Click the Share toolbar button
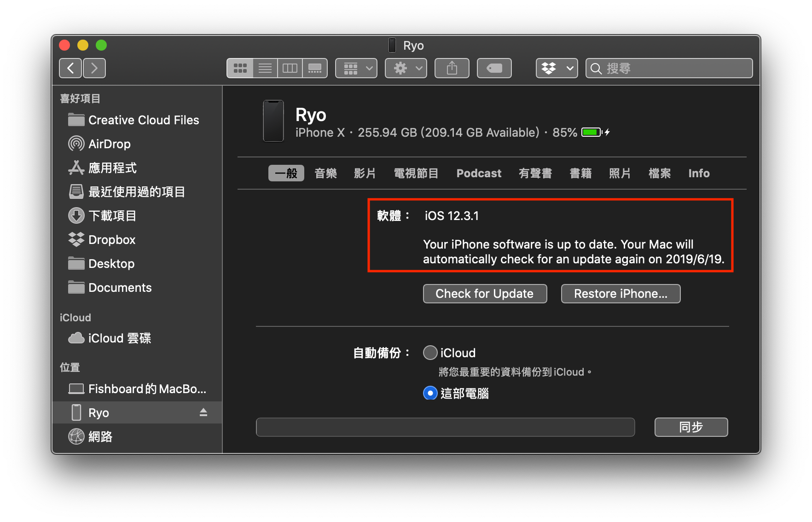This screenshot has width=812, height=522. pos(452,68)
